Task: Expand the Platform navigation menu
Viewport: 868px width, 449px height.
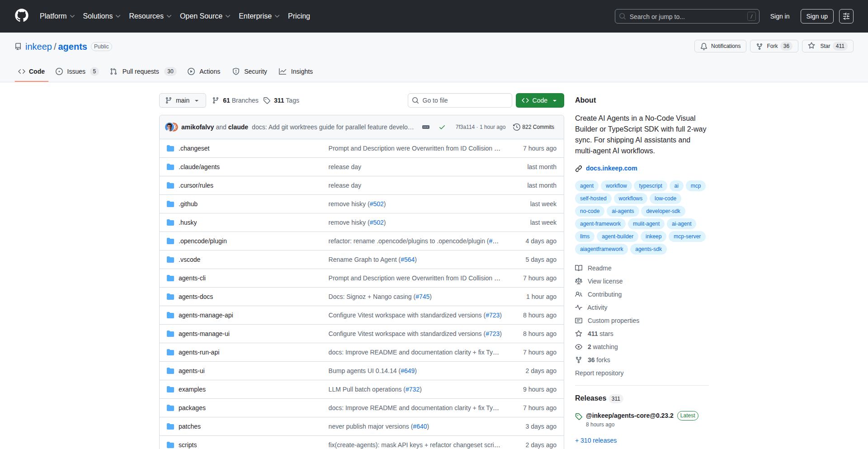Action: pyautogui.click(x=57, y=16)
